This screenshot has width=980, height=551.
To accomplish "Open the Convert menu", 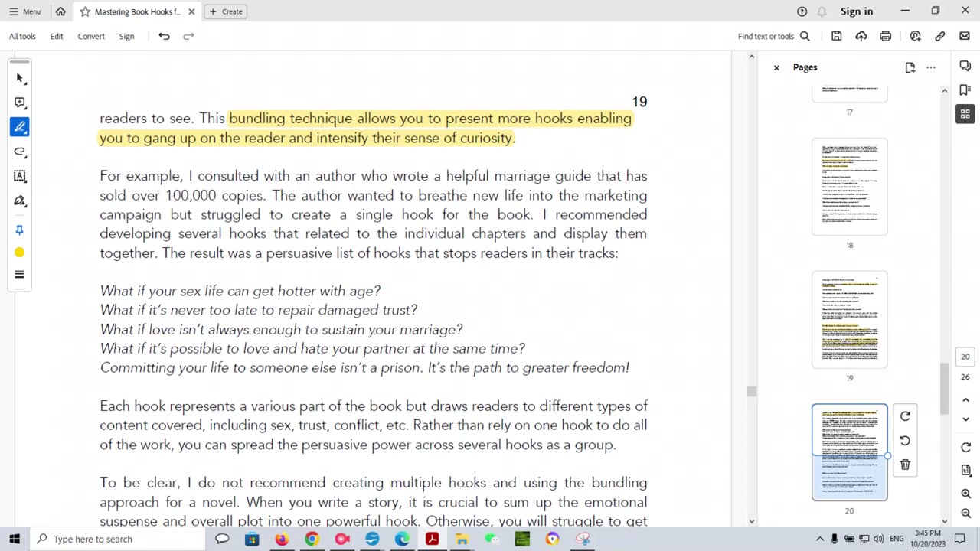I will pos(91,36).
